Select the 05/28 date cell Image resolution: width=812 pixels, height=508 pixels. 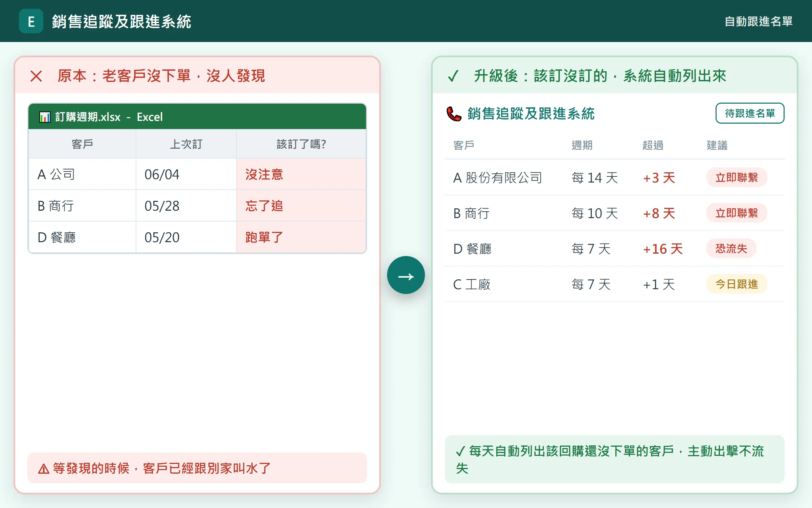click(186, 206)
